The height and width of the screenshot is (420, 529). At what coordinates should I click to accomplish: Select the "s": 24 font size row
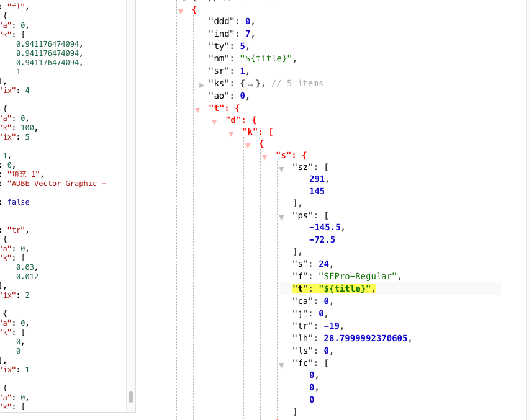[x=313, y=264]
